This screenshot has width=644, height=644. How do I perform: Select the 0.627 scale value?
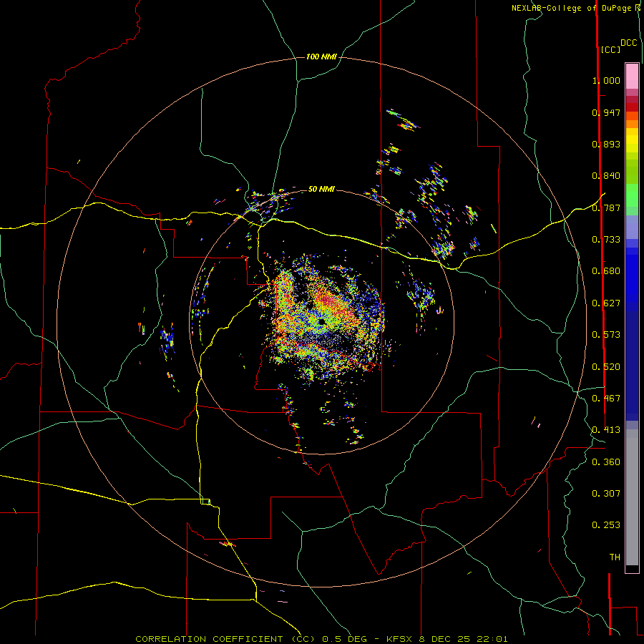[606, 303]
